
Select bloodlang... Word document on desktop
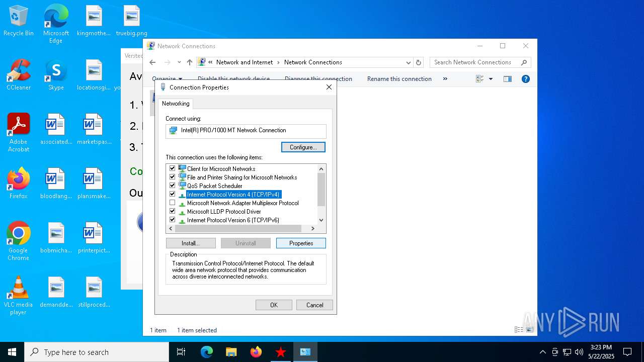(56, 184)
